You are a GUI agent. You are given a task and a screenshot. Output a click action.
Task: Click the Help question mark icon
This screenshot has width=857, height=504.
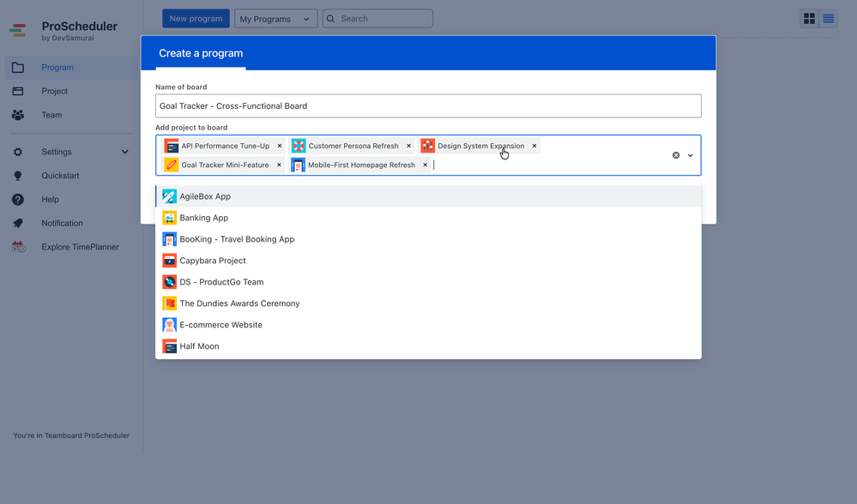pos(18,200)
